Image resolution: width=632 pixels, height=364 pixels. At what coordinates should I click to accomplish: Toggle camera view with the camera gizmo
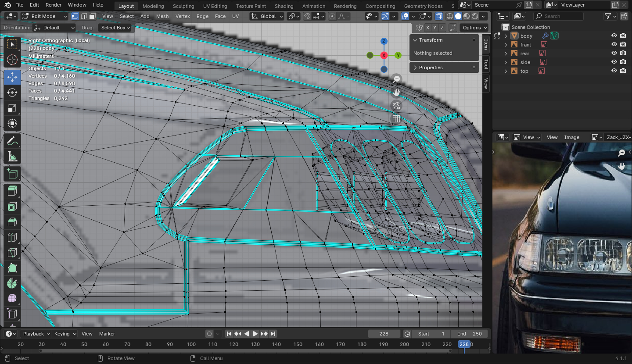pos(396,106)
